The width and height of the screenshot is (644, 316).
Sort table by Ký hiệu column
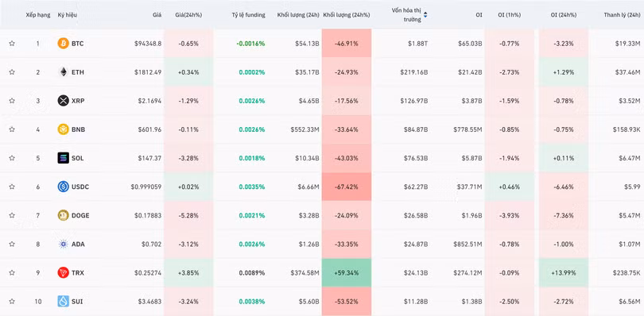tap(67, 15)
